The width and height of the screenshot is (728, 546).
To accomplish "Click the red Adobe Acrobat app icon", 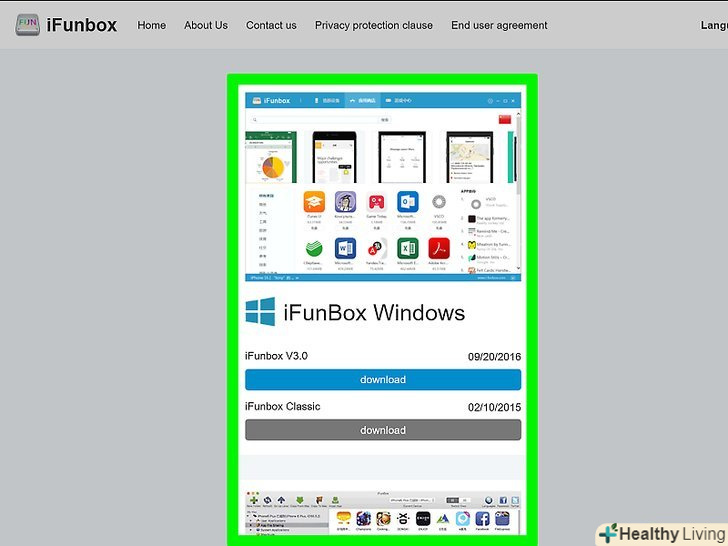I will (439, 248).
